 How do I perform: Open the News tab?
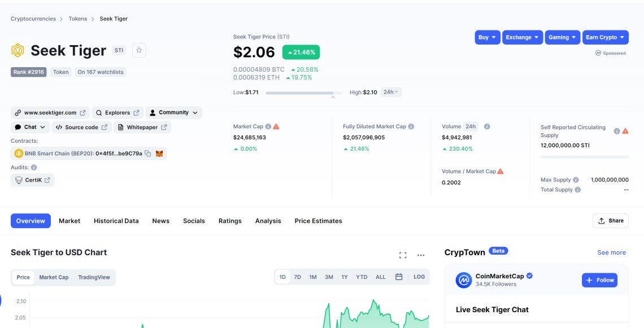pos(161,221)
